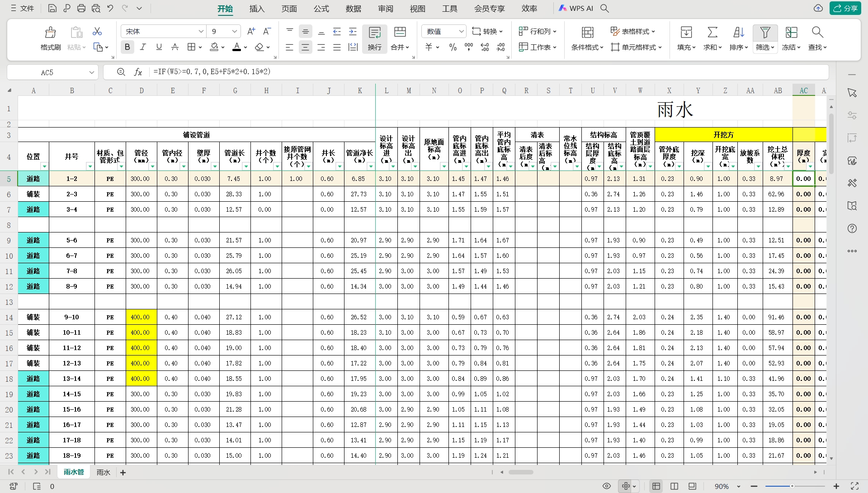This screenshot has height=493, width=868.
Task: Click the Worksheet (工作表) button
Action: tap(538, 47)
